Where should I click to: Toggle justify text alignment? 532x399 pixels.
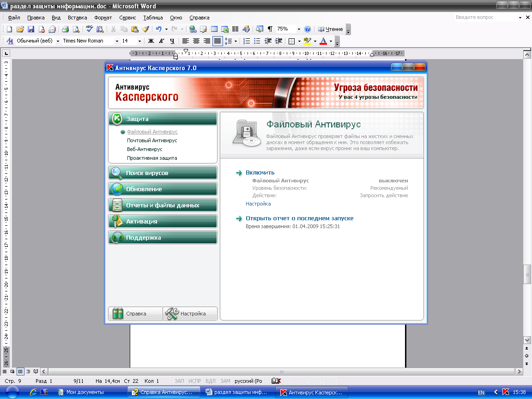(217, 41)
